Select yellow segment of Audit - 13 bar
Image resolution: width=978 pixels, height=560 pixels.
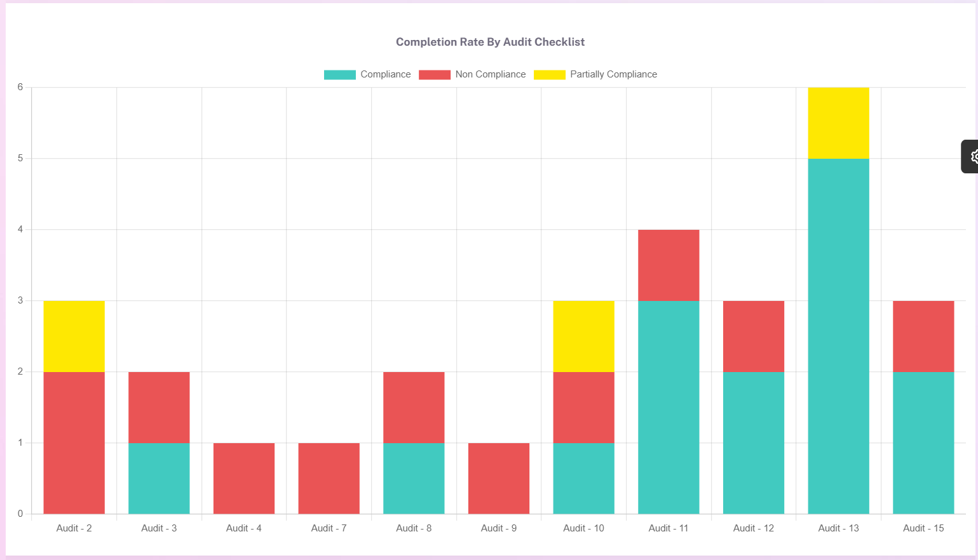pos(838,123)
